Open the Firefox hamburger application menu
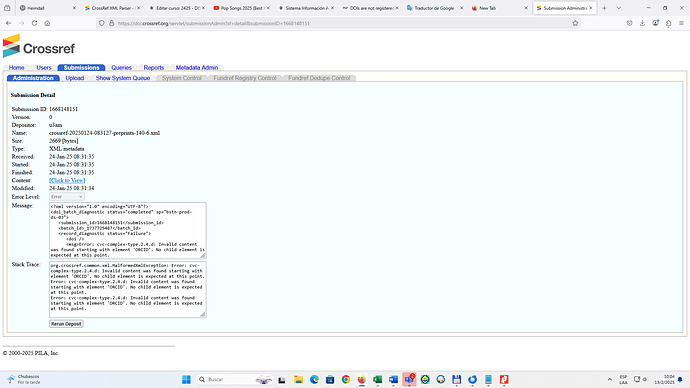Viewport: 690px width, 388px height. (x=681, y=23)
